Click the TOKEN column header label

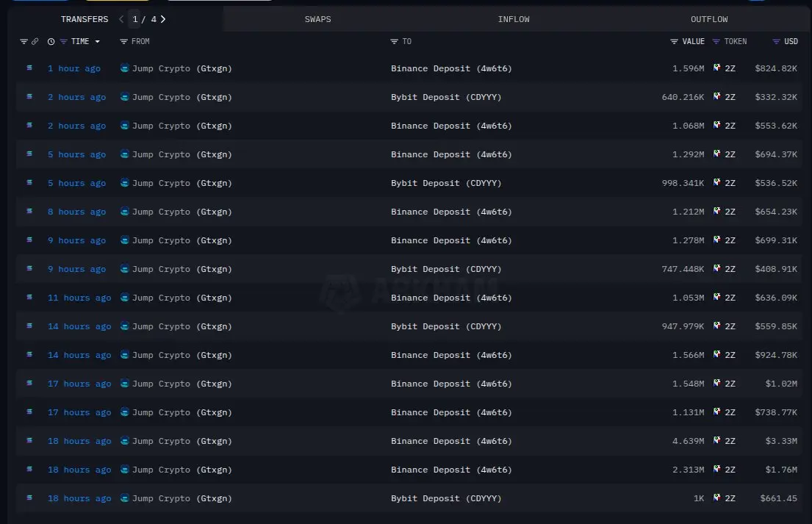pyautogui.click(x=736, y=41)
